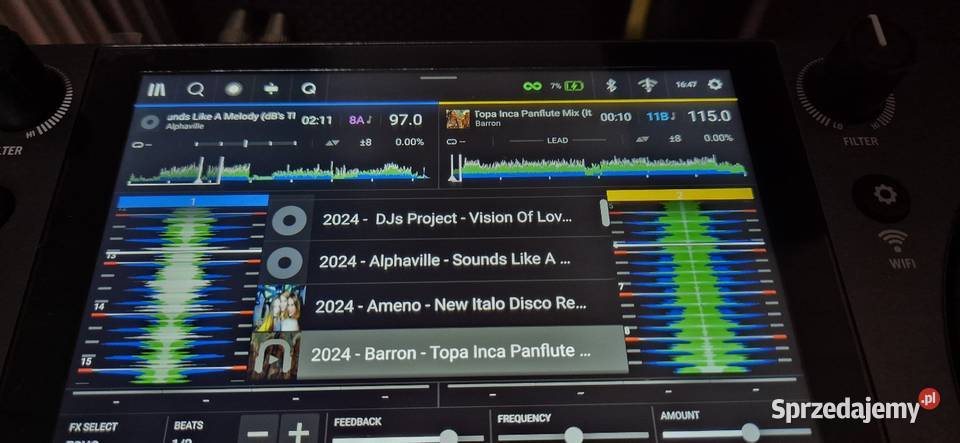Tap vinyl icon beside Alphaville track
This screenshot has height=443, width=960.
pos(285,262)
